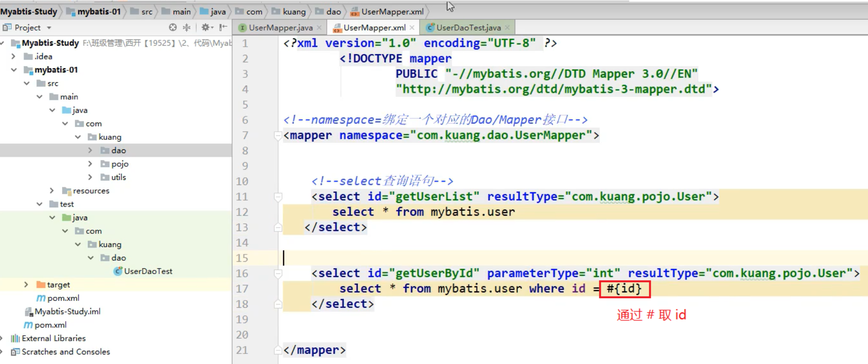Hide the Project tool window
This screenshot has height=364, width=868.
tap(223, 27)
